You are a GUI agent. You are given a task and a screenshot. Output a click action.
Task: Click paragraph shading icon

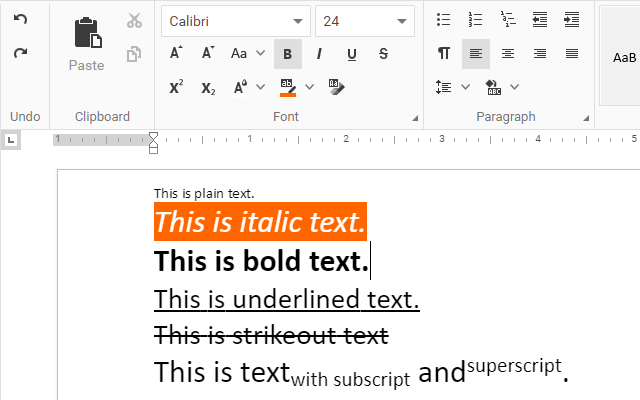point(493,87)
